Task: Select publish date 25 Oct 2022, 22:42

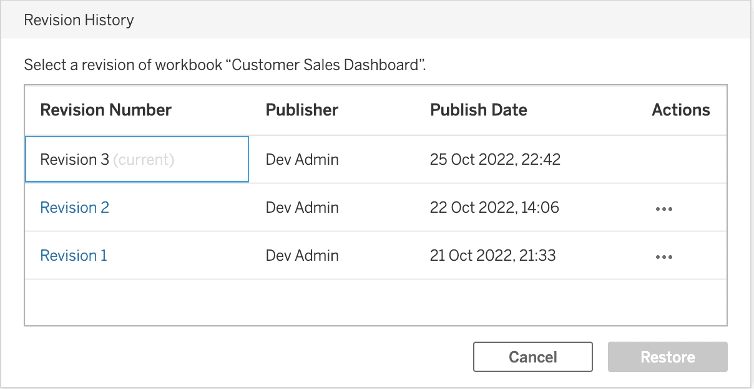Action: point(495,160)
